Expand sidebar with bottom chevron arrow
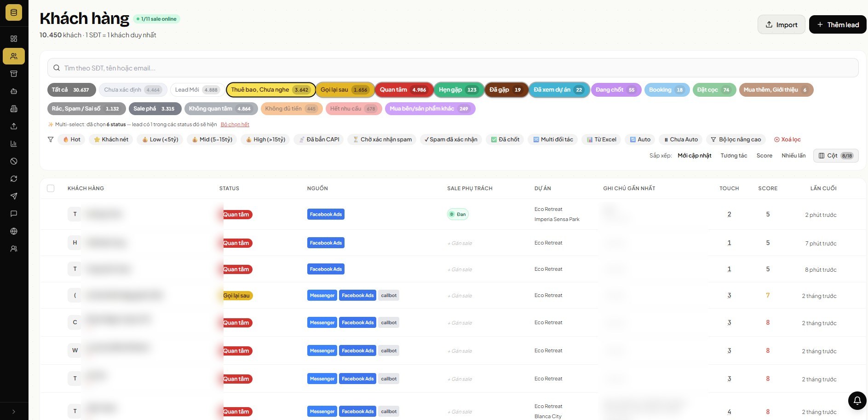Image resolution: width=868 pixels, height=420 pixels. coord(14,412)
